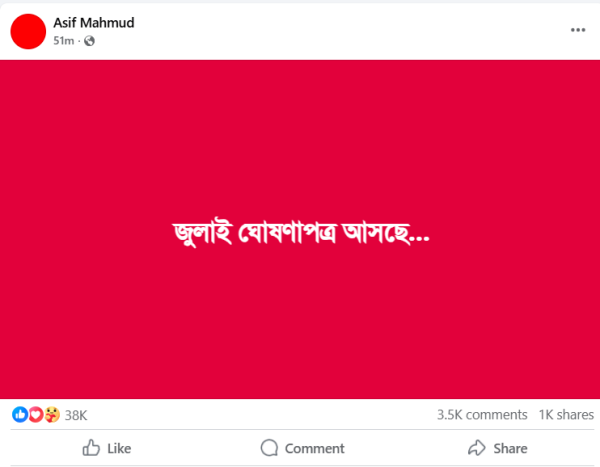Image resolution: width=600 pixels, height=467 pixels.
Task: Click the Like button label
Action: tap(119, 449)
